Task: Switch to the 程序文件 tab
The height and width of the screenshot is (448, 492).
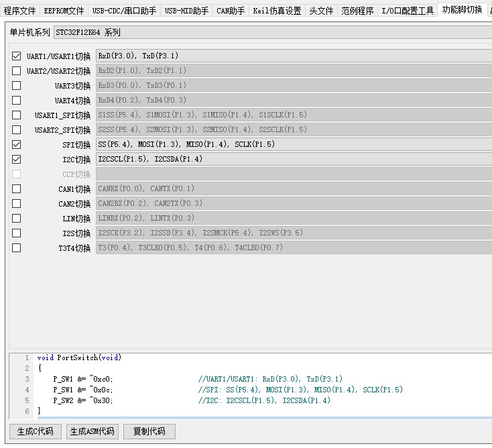Action: click(x=19, y=11)
